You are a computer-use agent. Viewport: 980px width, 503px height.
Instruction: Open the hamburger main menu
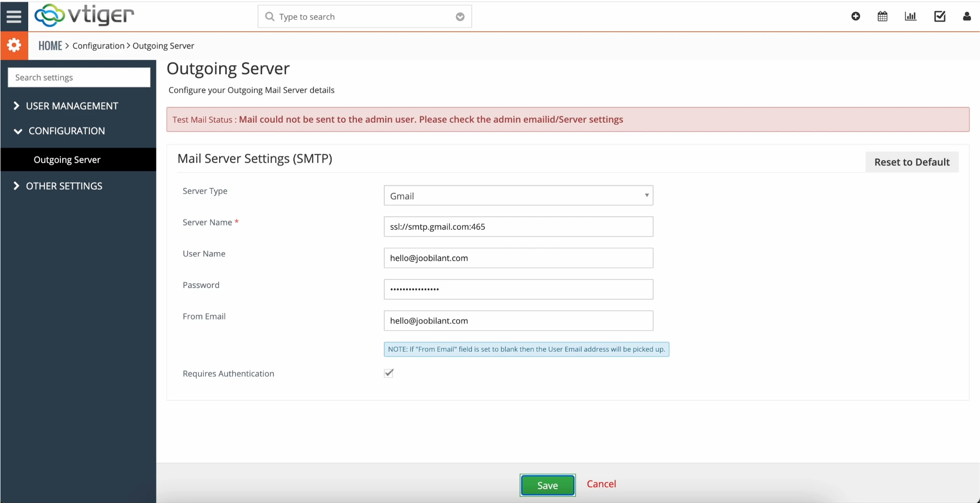click(14, 16)
